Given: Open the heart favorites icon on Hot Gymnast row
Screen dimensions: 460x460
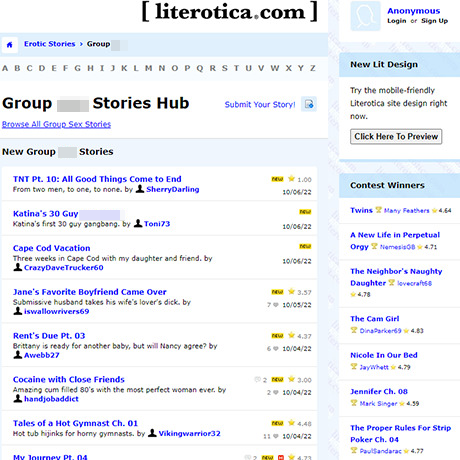Looking at the screenshot, I should (x=276, y=436).
